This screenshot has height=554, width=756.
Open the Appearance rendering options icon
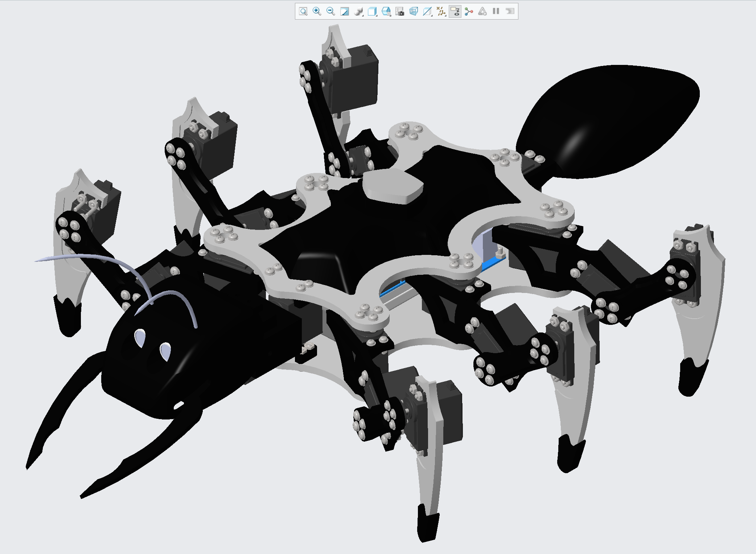coord(358,11)
